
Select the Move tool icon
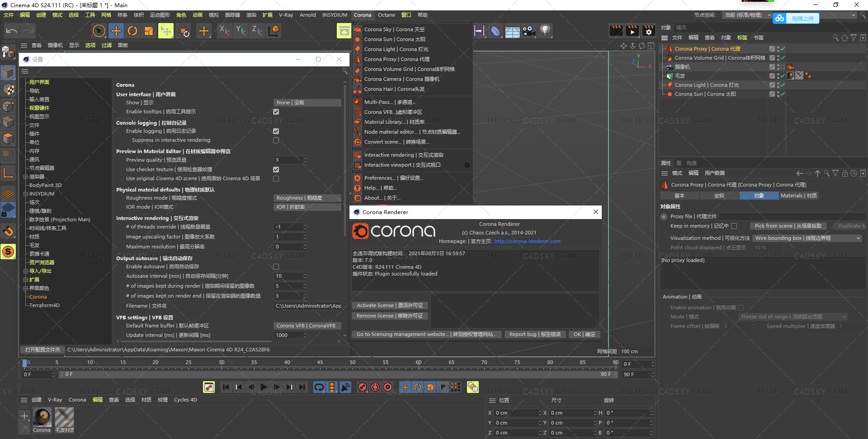click(116, 31)
